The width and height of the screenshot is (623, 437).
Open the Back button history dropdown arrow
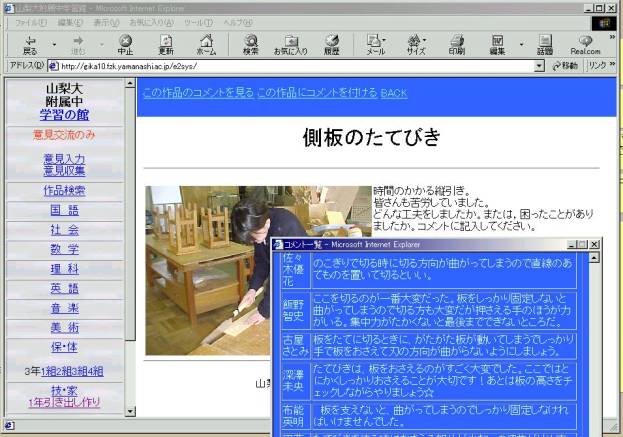[x=54, y=44]
